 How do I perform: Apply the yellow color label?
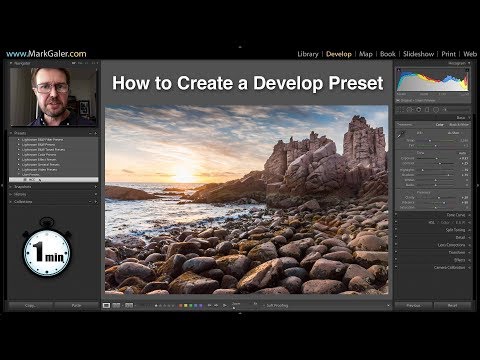click(x=186, y=305)
